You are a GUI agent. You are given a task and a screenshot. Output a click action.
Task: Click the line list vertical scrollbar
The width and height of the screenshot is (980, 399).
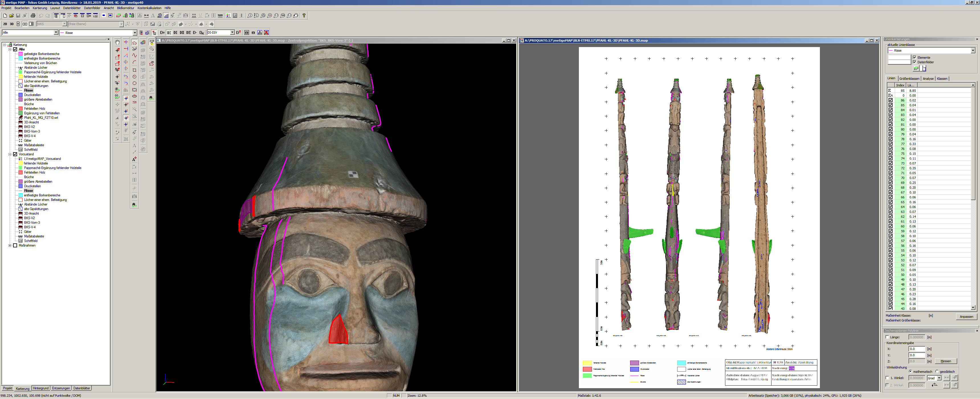point(973,196)
